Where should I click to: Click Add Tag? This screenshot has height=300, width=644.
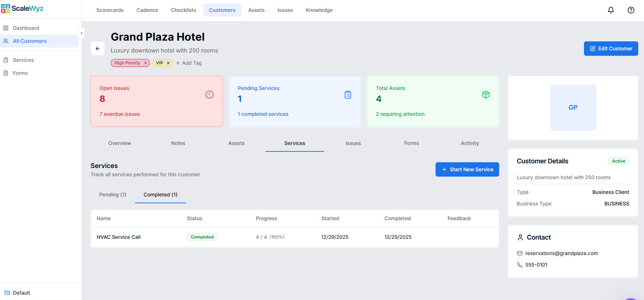click(189, 63)
